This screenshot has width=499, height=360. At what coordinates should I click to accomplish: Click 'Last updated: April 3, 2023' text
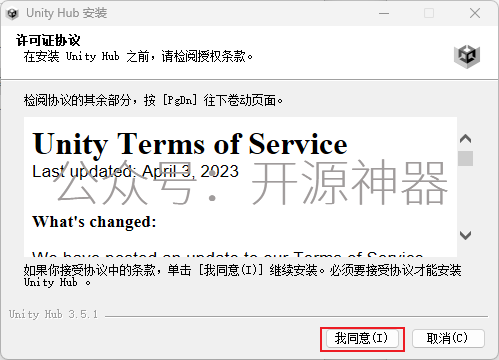(135, 172)
